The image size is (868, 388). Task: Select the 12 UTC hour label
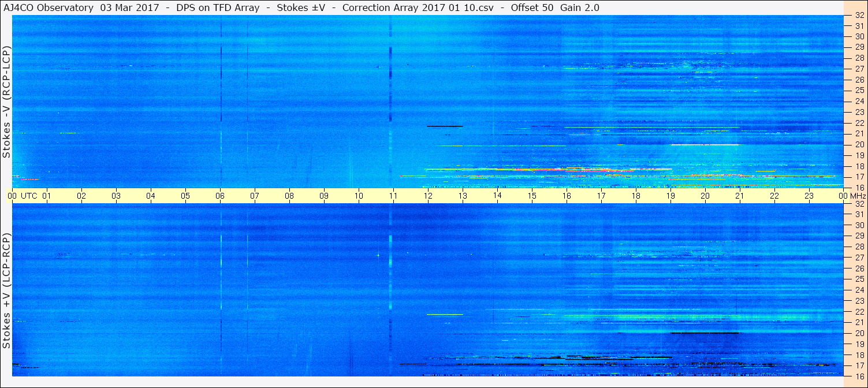tap(428, 196)
